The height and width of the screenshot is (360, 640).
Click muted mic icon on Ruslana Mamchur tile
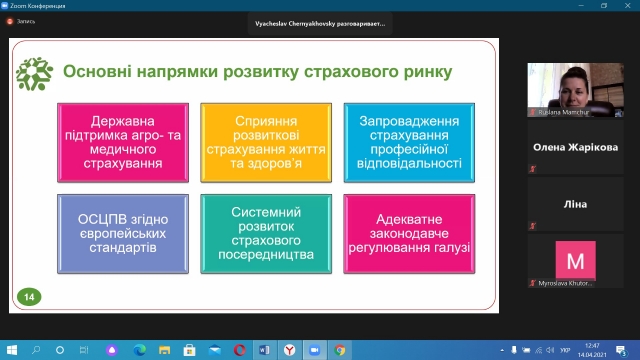(533, 112)
